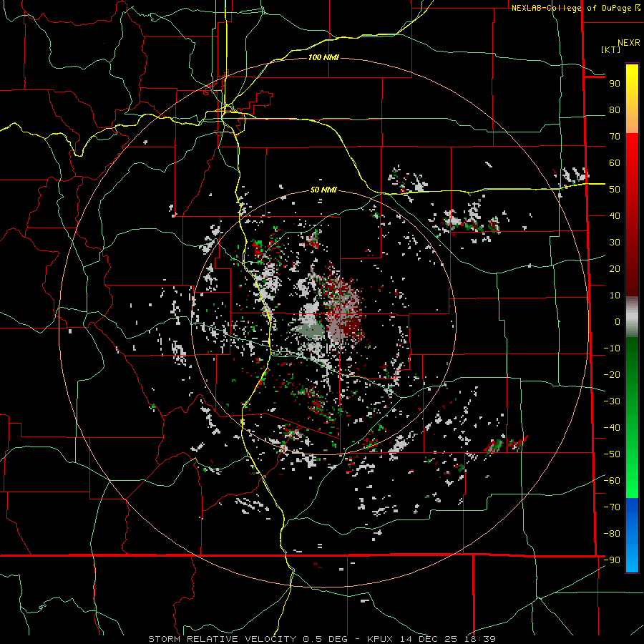Click the "[KT]" units label
Image resolution: width=644 pixels, height=644 pixels.
[611, 49]
